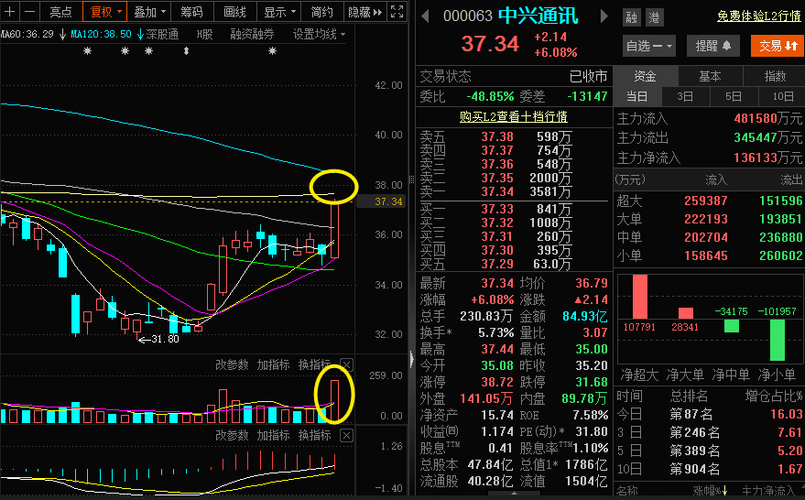
Task: Click 买五 price 37.29 row
Action: [x=513, y=264]
